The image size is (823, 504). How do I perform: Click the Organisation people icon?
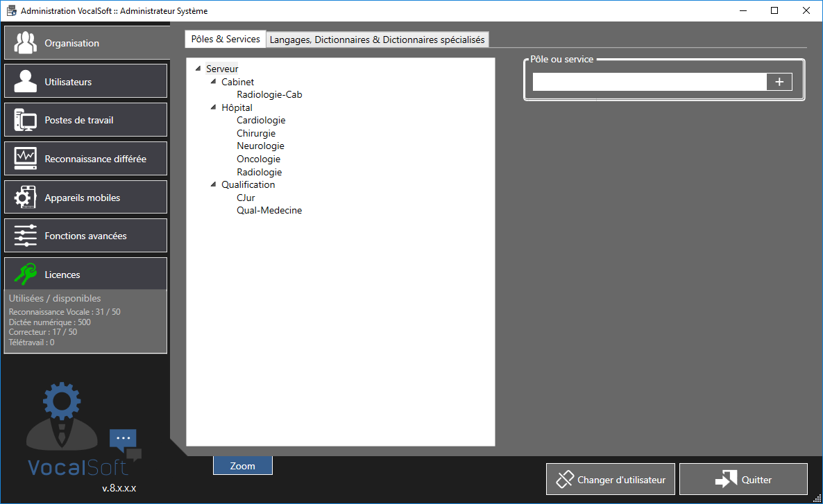(25, 43)
